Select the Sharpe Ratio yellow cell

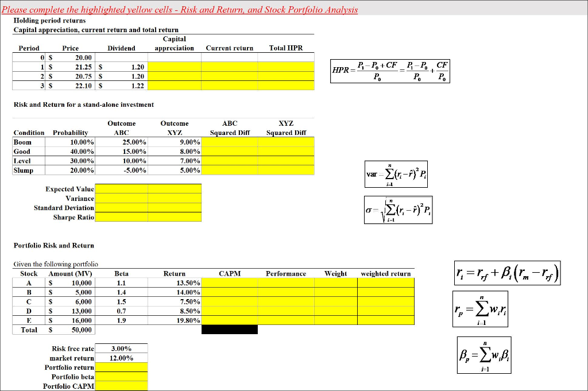[121, 217]
